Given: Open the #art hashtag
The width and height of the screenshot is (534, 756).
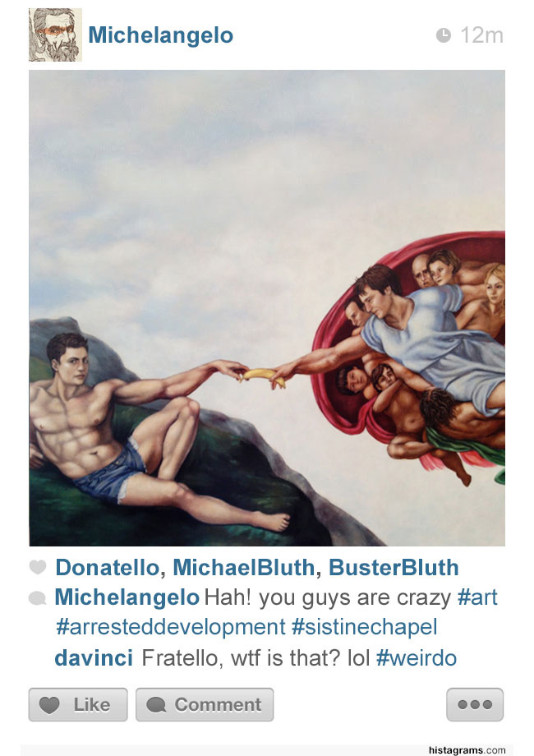Looking at the screenshot, I should (477, 597).
